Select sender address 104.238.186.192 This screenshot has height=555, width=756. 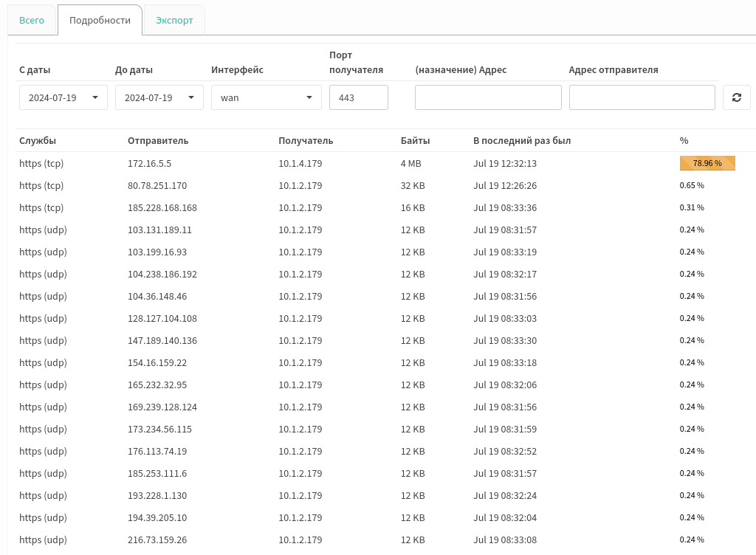[x=162, y=274]
